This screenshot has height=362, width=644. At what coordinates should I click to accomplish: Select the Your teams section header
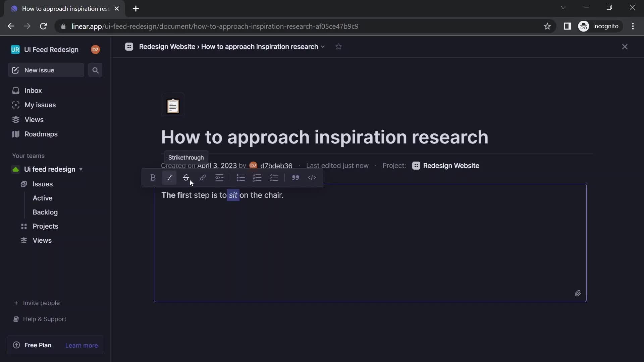tap(28, 156)
